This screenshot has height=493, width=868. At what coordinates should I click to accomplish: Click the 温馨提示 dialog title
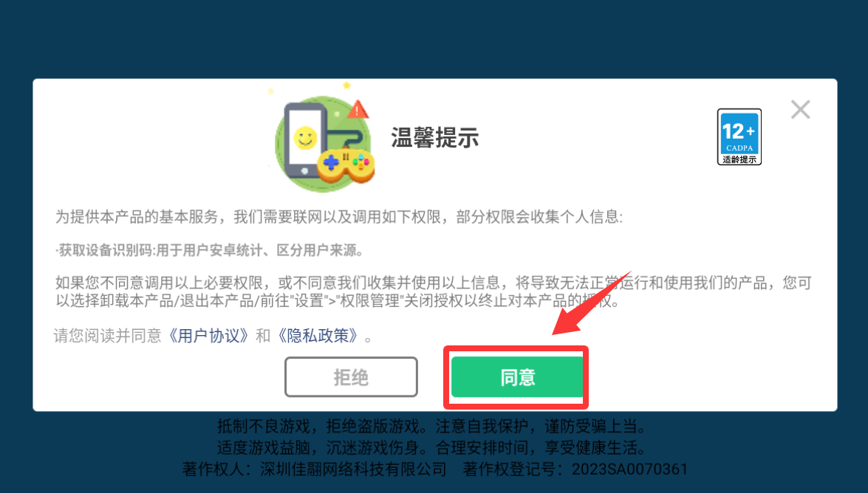(x=434, y=137)
